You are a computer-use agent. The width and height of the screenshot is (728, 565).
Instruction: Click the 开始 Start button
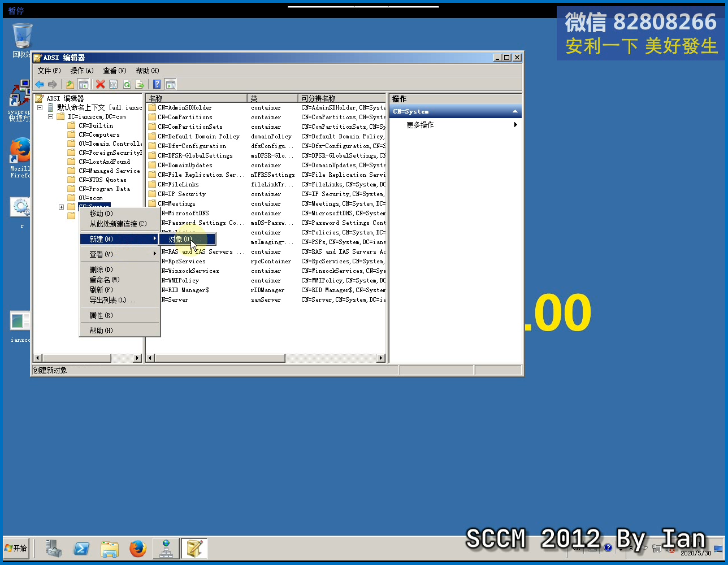tap(16, 548)
